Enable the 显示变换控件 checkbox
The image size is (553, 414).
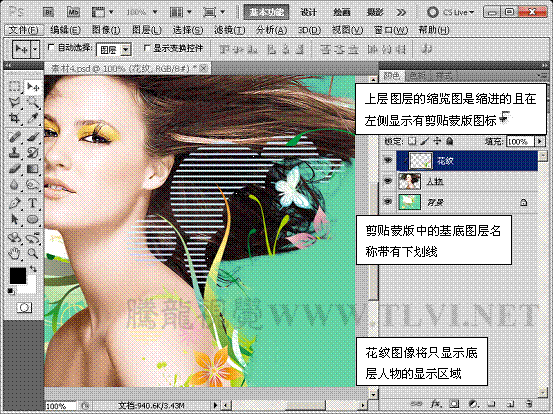147,47
